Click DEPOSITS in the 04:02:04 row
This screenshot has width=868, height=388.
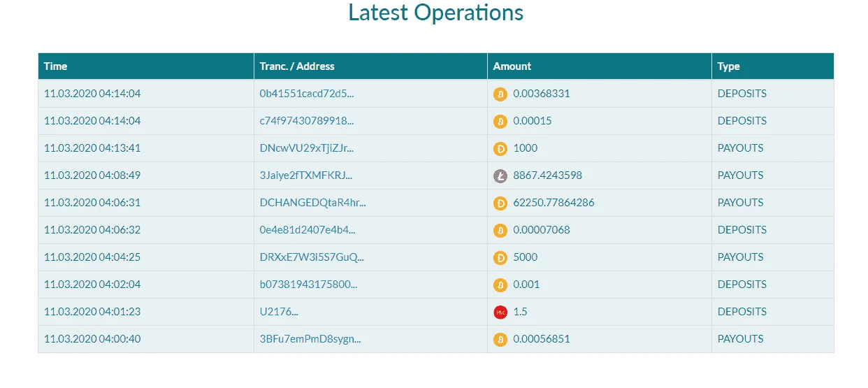[742, 285]
